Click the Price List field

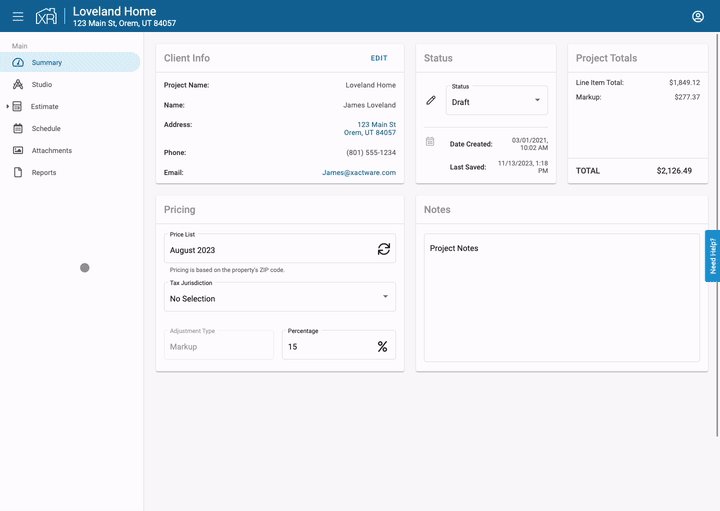[x=280, y=248]
